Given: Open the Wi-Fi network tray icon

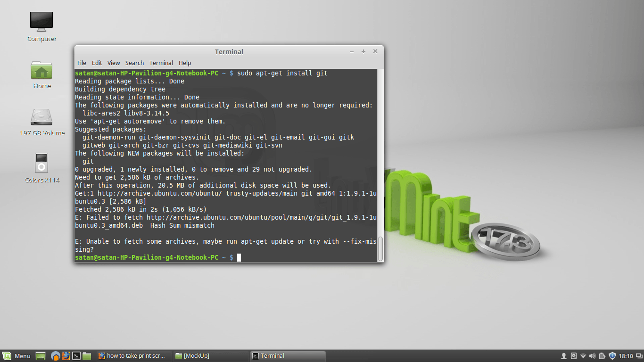Looking at the screenshot, I should pyautogui.click(x=583, y=356).
